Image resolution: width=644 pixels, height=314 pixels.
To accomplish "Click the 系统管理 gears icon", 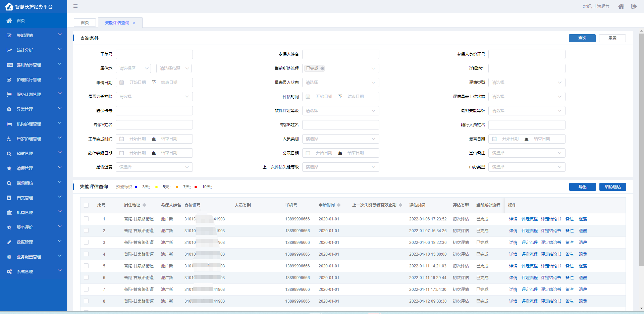I will pos(9,271).
